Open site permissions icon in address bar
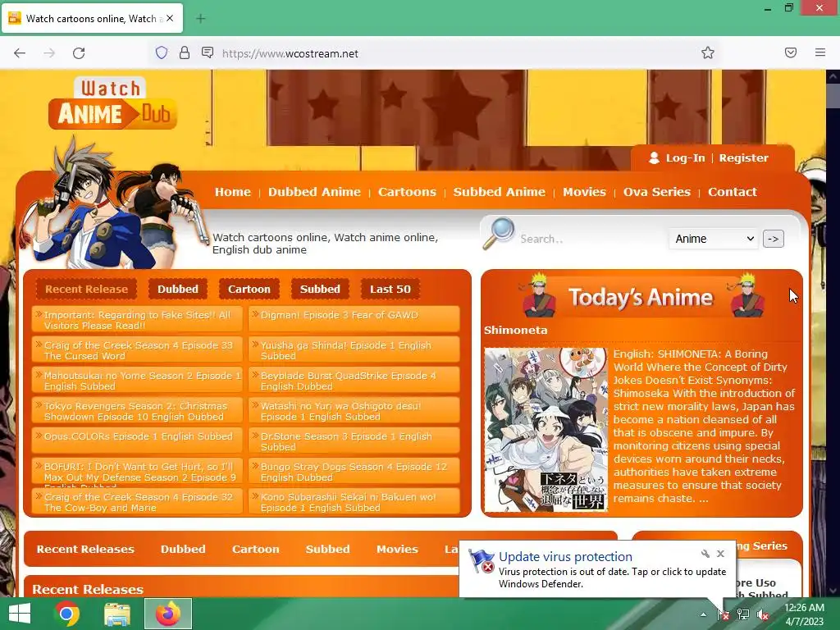840x630 pixels. [208, 52]
